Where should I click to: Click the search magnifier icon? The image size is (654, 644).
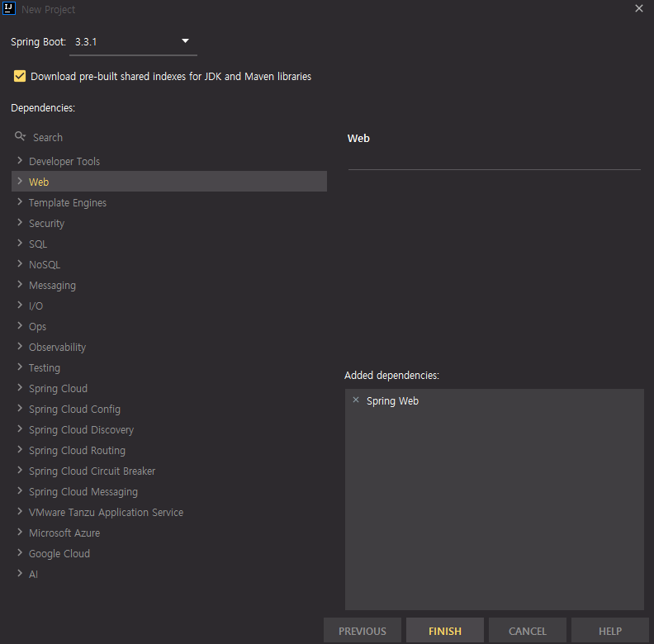pyautogui.click(x=20, y=136)
